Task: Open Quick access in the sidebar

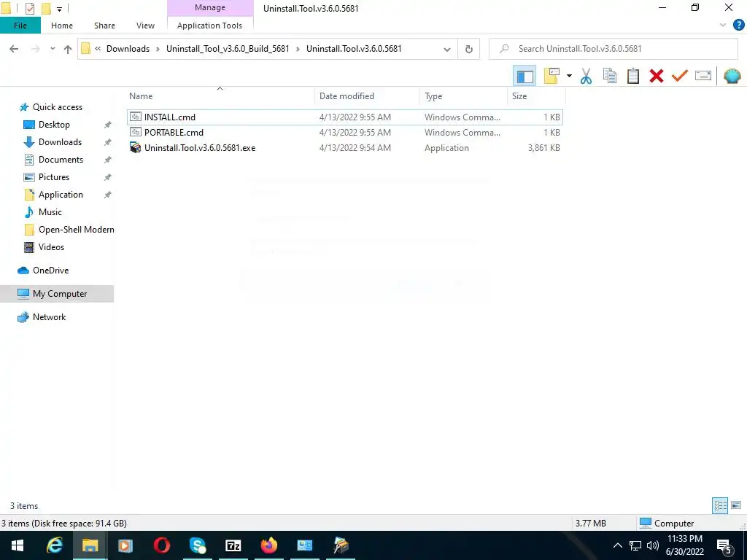Action: (57, 107)
